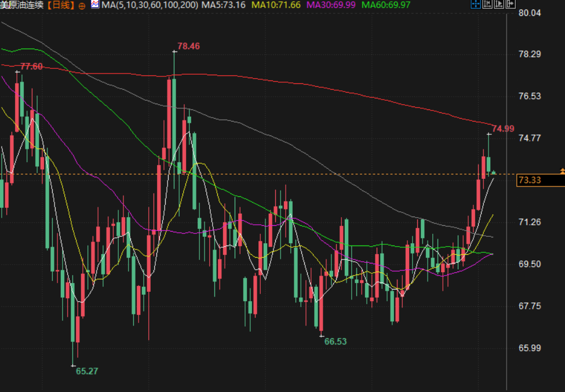
Task: Toggle the MA10:71.66 line label
Action: click(x=276, y=5)
